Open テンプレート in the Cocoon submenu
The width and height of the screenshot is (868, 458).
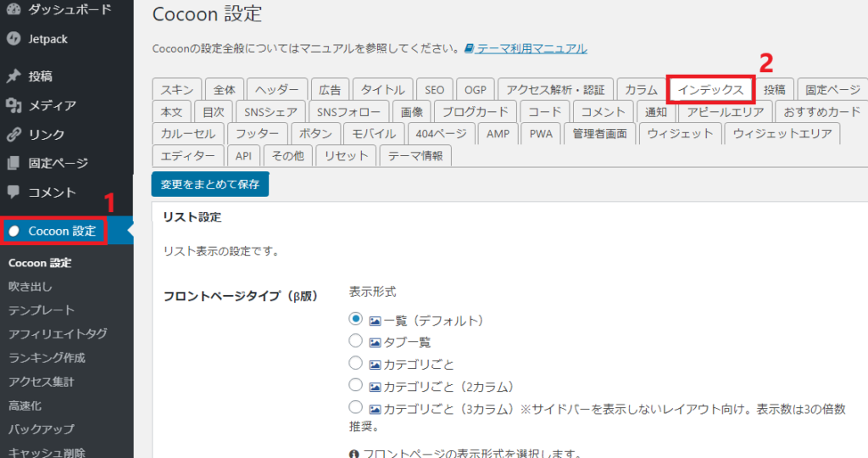tap(42, 310)
